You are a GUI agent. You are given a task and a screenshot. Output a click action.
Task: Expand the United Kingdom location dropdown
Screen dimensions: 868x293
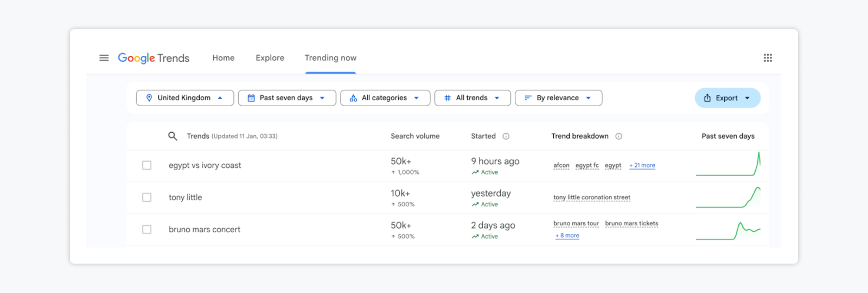click(185, 98)
